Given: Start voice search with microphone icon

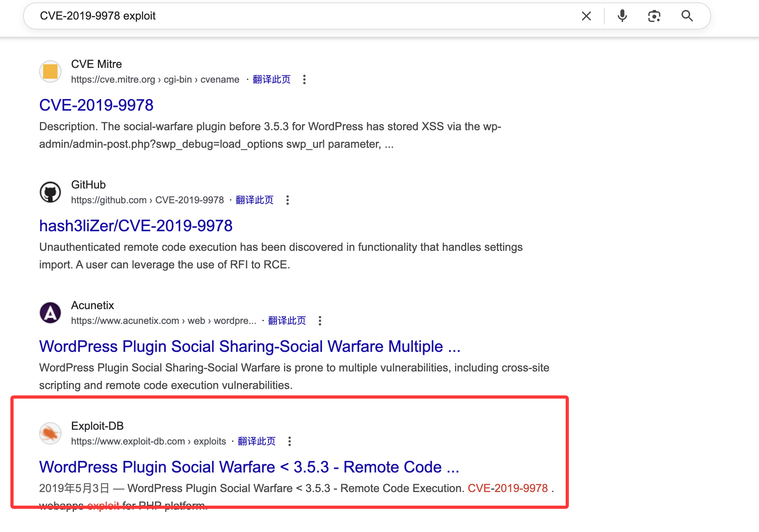Looking at the screenshot, I should pyautogui.click(x=622, y=16).
